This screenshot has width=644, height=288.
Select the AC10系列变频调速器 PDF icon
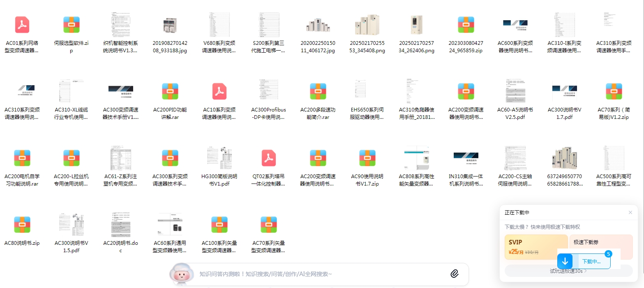(219, 91)
